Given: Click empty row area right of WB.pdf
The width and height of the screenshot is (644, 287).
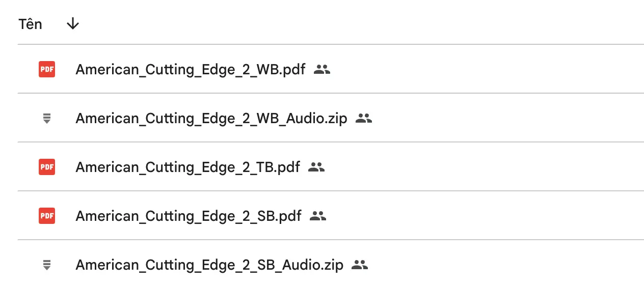Looking at the screenshot, I should click(488, 69).
